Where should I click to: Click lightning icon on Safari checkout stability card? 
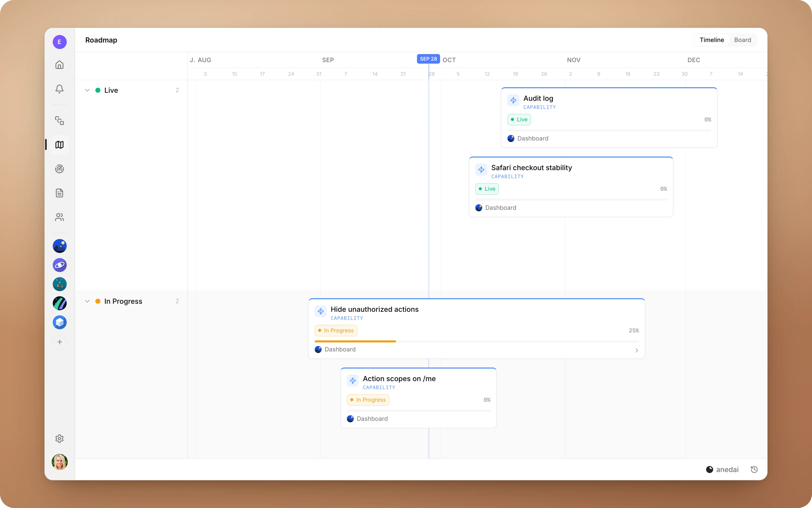[x=481, y=170]
